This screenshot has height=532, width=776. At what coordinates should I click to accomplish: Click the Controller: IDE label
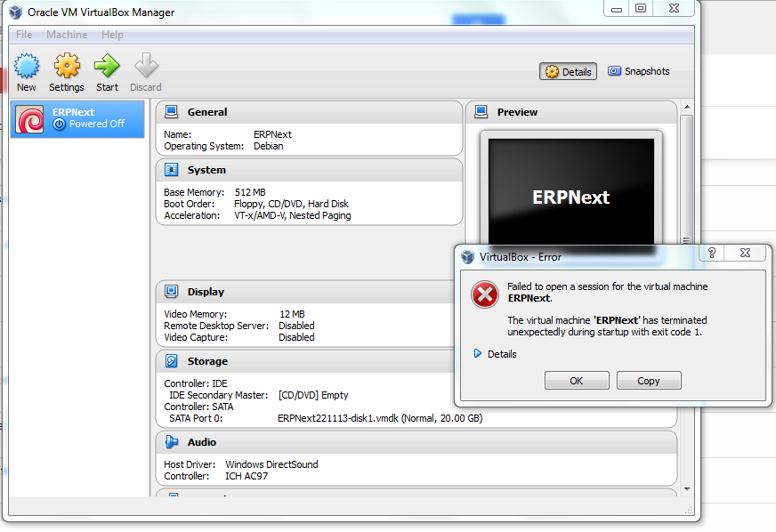pyautogui.click(x=196, y=383)
